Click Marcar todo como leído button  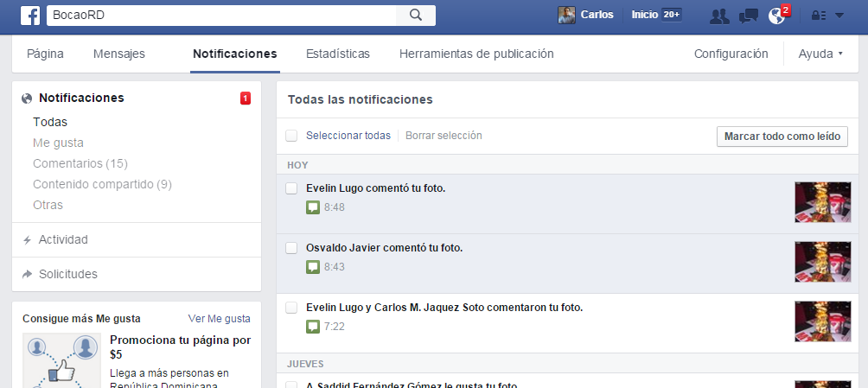[782, 137]
